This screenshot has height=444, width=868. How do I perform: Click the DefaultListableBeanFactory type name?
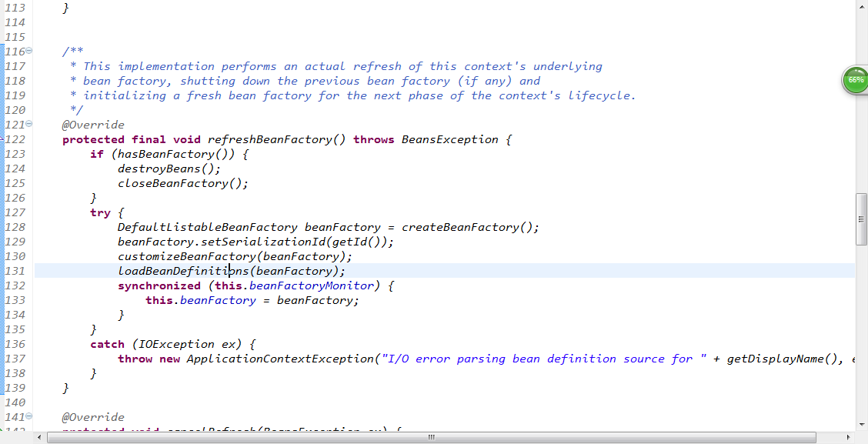[208, 227]
